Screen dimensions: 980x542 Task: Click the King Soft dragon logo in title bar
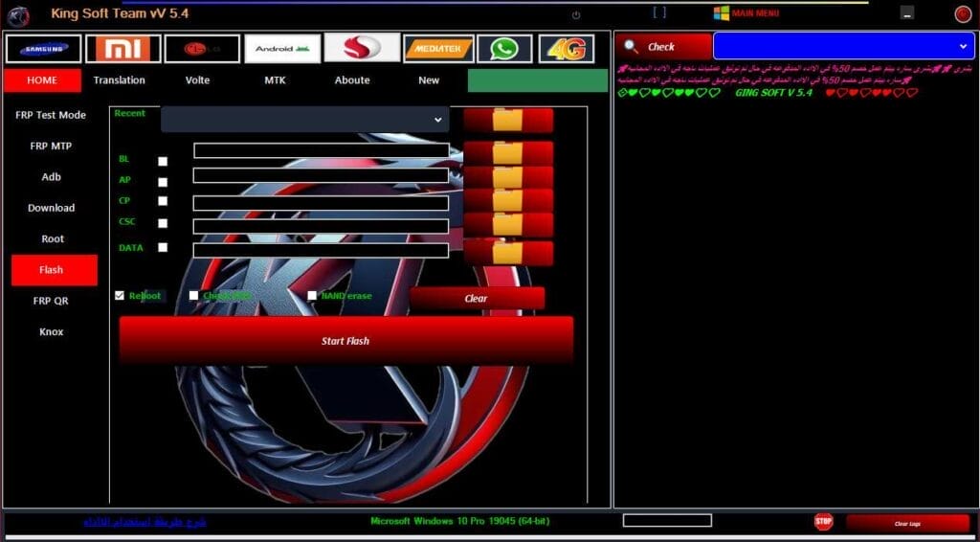coord(18,15)
